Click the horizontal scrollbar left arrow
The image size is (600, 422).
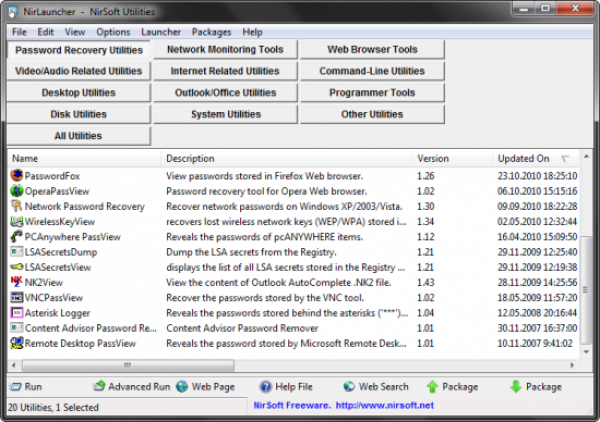pyautogui.click(x=13, y=365)
